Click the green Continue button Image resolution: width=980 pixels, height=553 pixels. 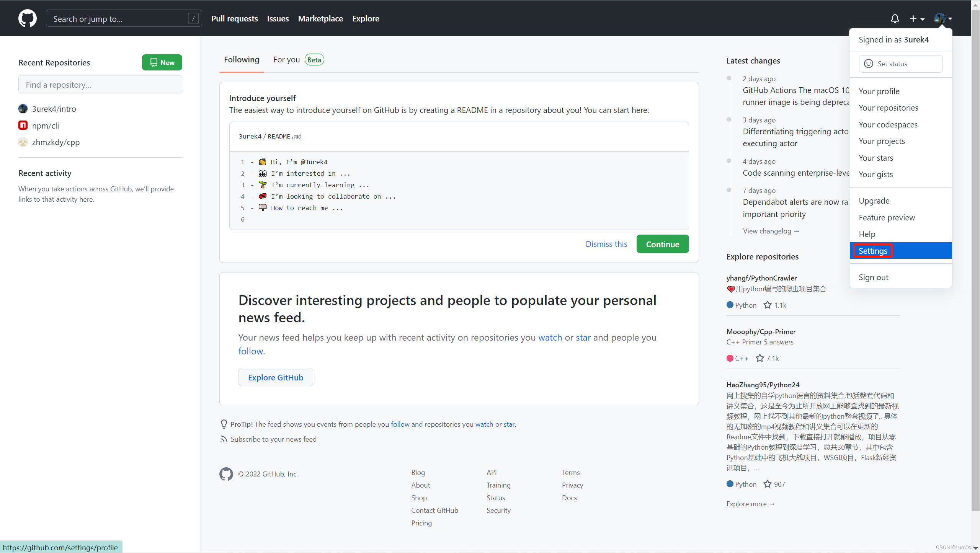(663, 244)
